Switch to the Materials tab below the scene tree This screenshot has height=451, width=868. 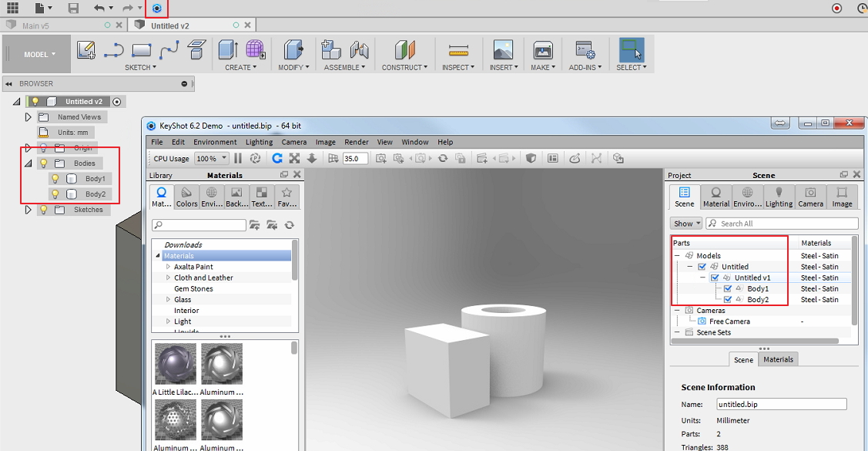click(x=778, y=359)
